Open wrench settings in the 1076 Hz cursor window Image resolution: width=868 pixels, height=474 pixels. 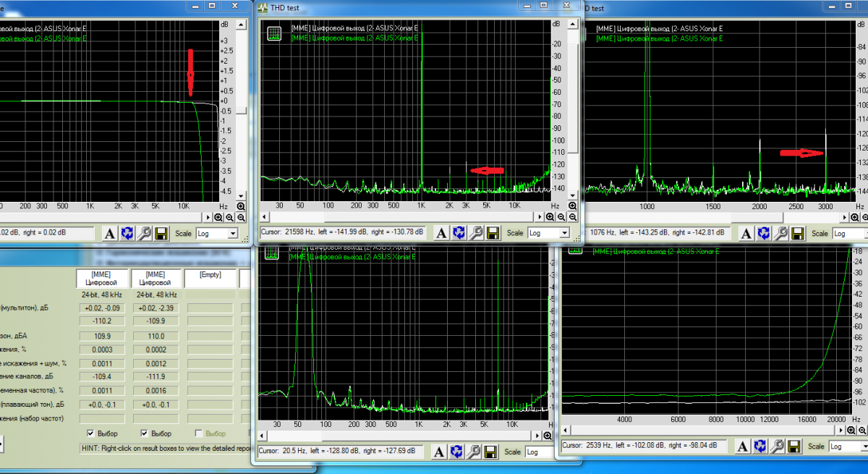[x=780, y=233]
